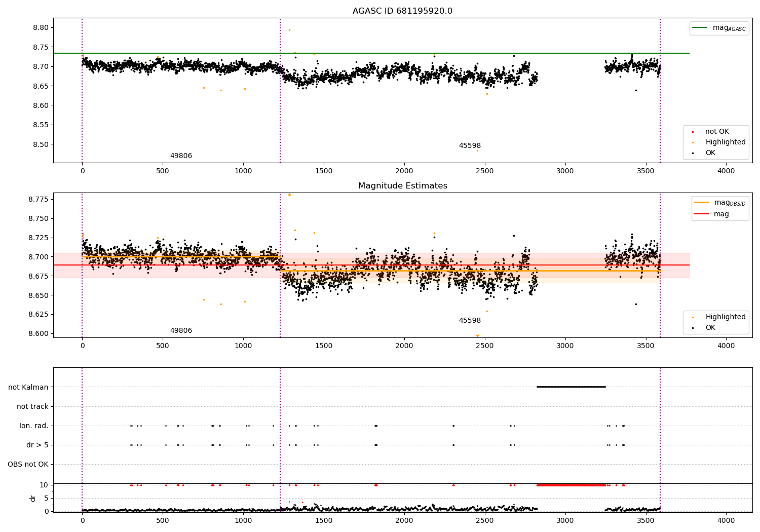Click "OK" in the Magnitude Estimates legend
This screenshot has width=760, height=532.
coord(710,328)
